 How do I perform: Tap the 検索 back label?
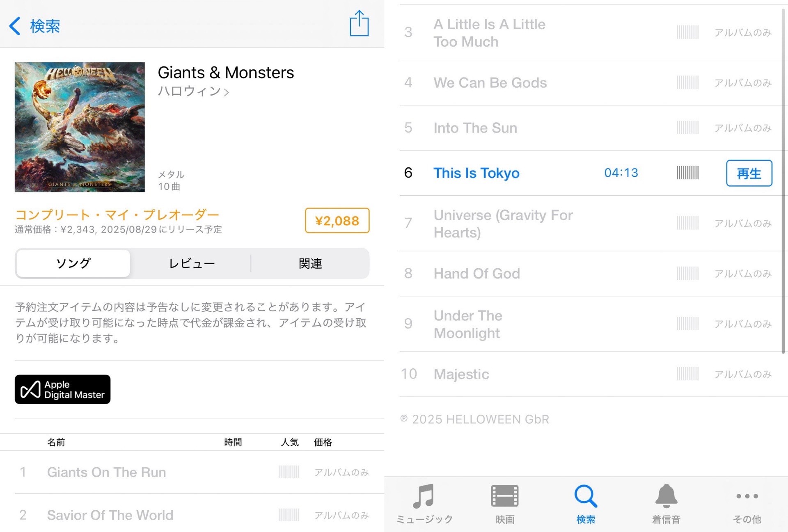(x=45, y=26)
